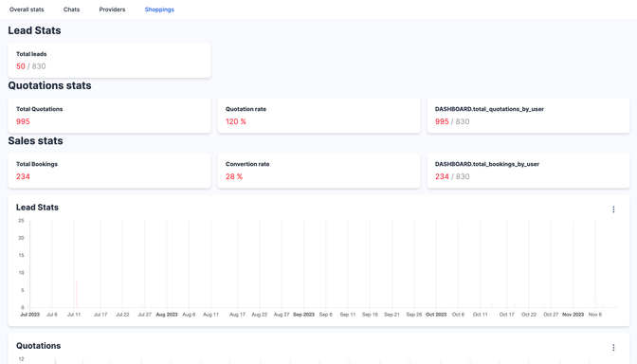The image size is (637, 364).
Task: Click the Oct 17 axis label
Action: click(506, 315)
